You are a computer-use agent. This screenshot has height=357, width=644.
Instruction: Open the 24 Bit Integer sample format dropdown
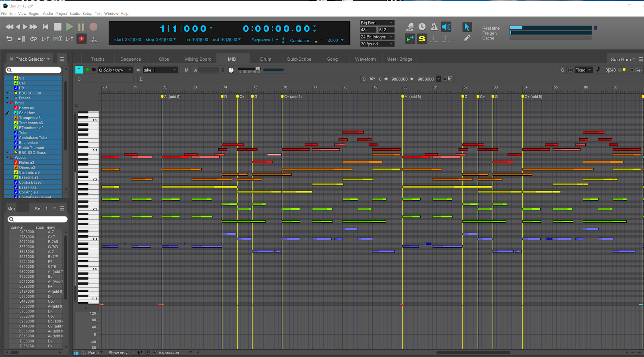[x=377, y=37]
